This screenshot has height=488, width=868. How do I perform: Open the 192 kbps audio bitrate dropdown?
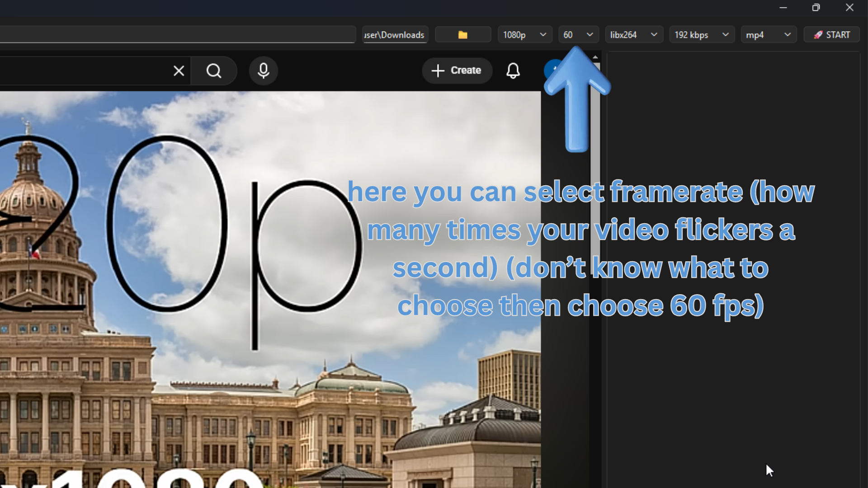tap(702, 34)
